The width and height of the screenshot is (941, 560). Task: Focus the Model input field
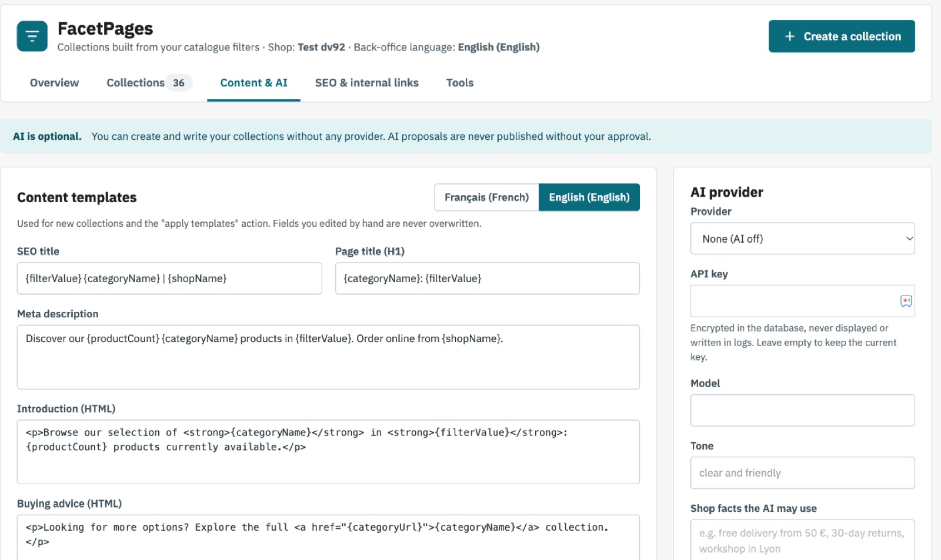coord(802,410)
